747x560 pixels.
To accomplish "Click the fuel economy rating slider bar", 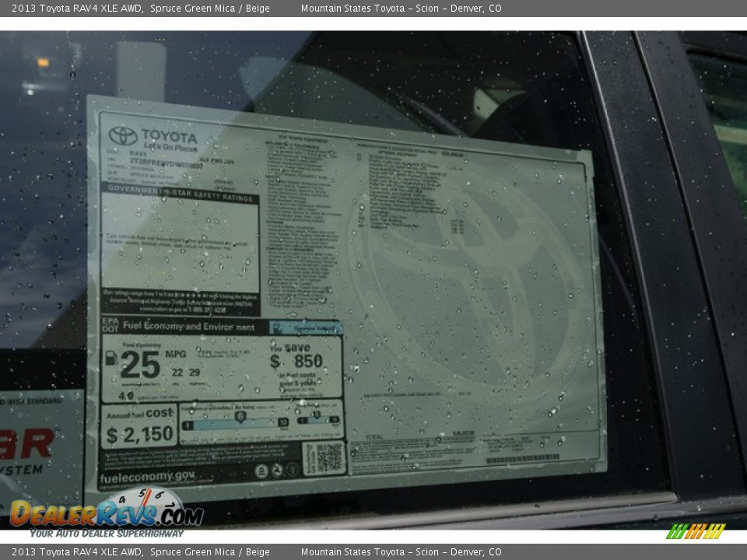I will 236,422.
